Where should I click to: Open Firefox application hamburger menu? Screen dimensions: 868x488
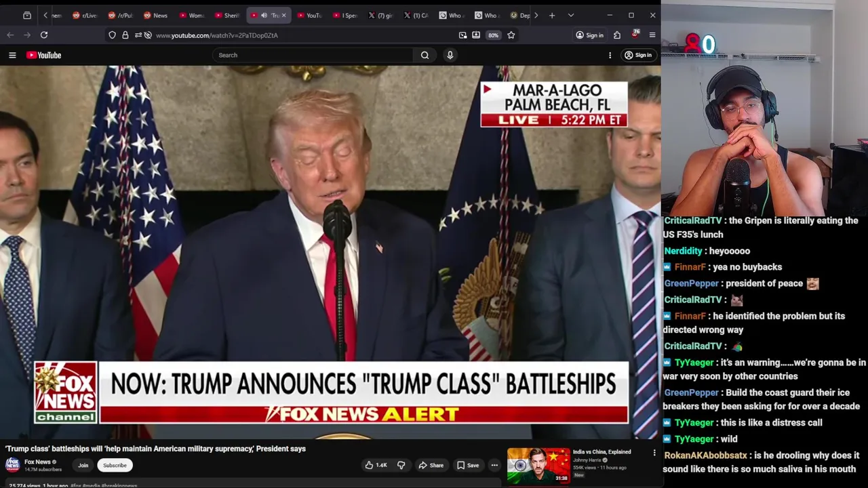652,35
